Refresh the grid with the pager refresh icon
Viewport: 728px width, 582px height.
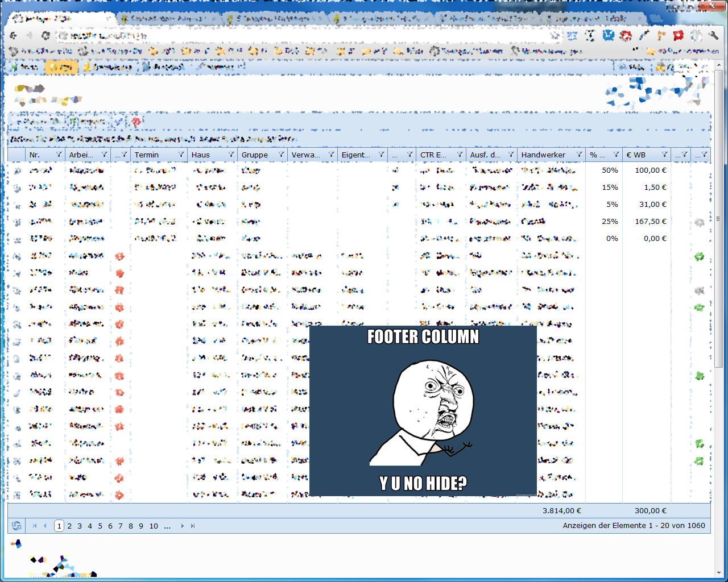(x=16, y=526)
